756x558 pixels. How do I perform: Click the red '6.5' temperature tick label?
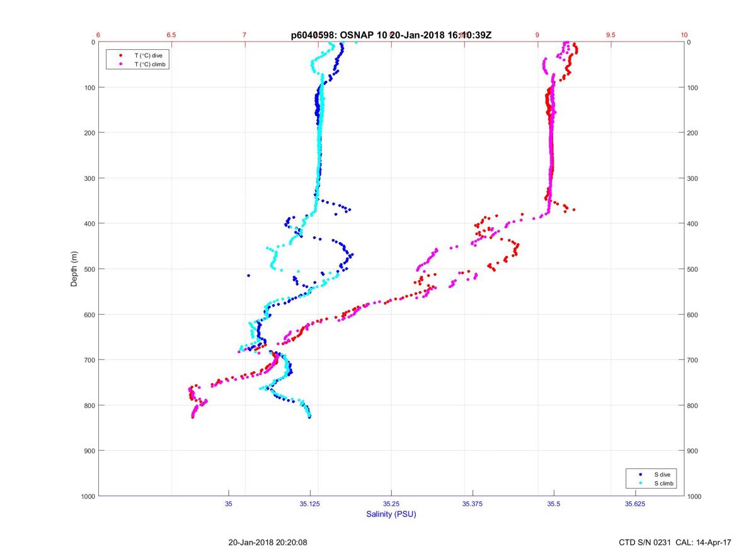pyautogui.click(x=171, y=35)
